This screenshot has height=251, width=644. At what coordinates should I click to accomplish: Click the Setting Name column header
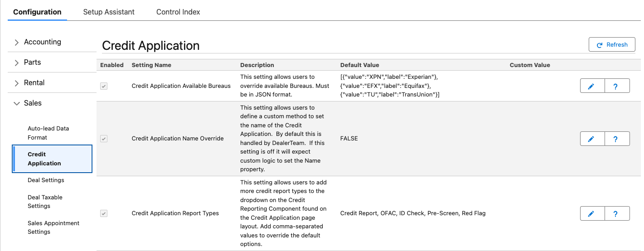point(151,65)
